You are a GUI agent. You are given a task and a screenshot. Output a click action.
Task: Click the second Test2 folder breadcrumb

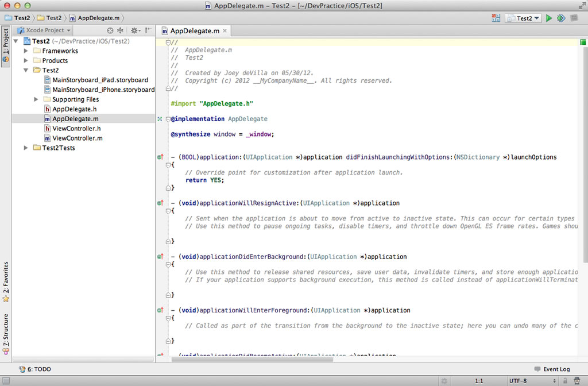point(49,18)
